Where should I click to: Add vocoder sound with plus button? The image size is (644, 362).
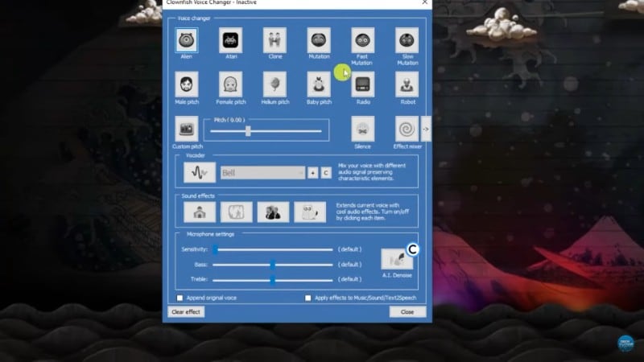(x=312, y=173)
